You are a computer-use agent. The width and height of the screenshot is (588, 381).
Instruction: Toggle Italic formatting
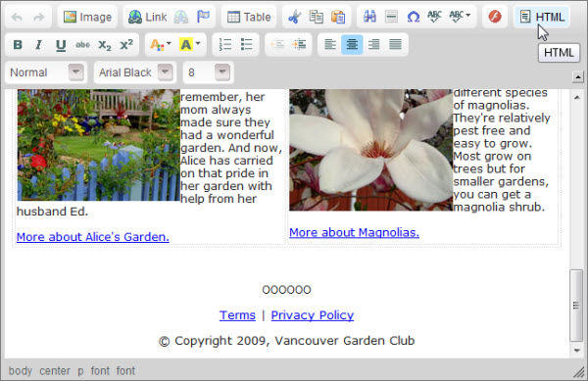[38, 45]
